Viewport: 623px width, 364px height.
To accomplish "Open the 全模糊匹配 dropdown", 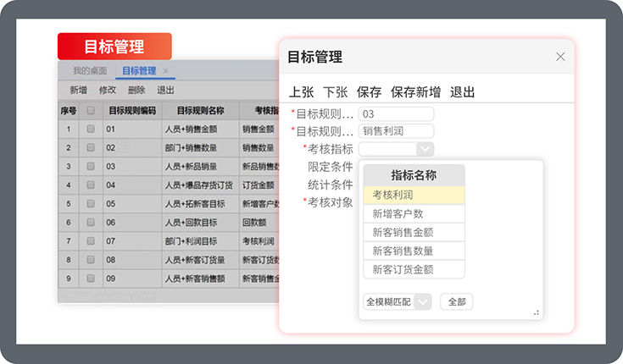I will (423, 301).
